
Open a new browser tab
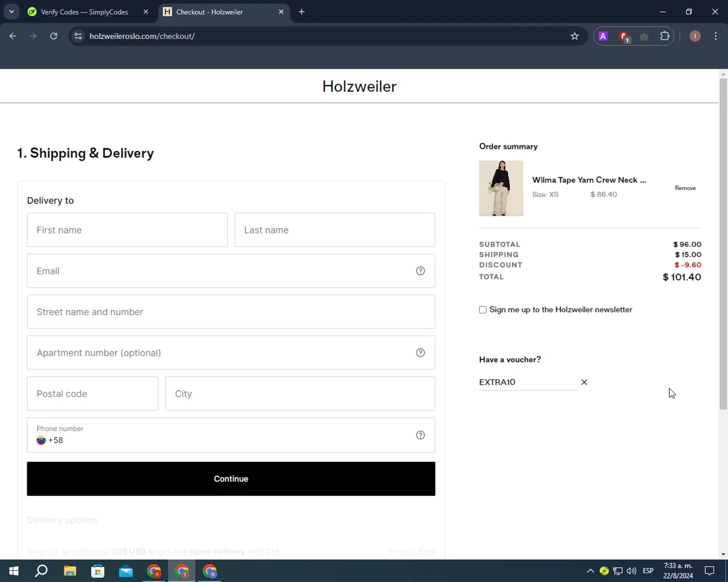tap(301, 12)
